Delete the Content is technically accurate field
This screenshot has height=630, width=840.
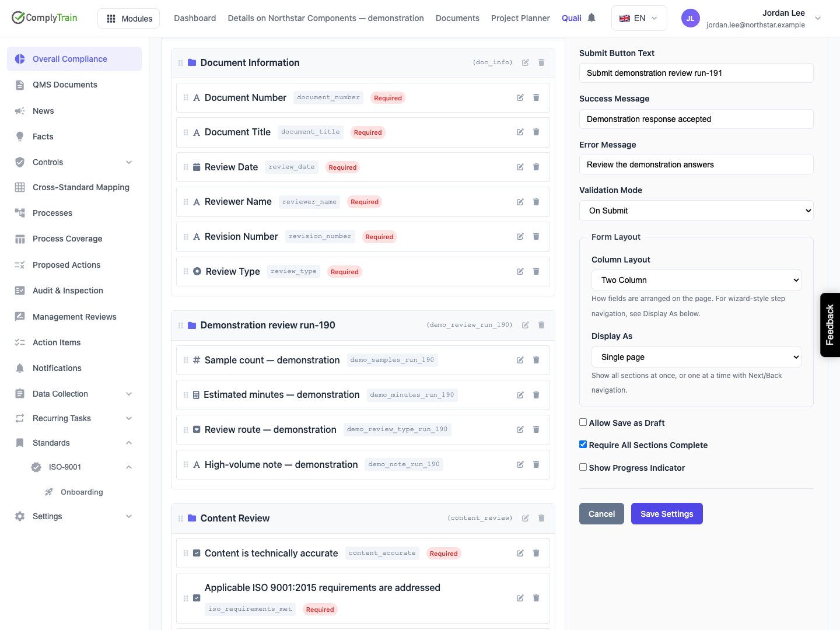(x=536, y=553)
